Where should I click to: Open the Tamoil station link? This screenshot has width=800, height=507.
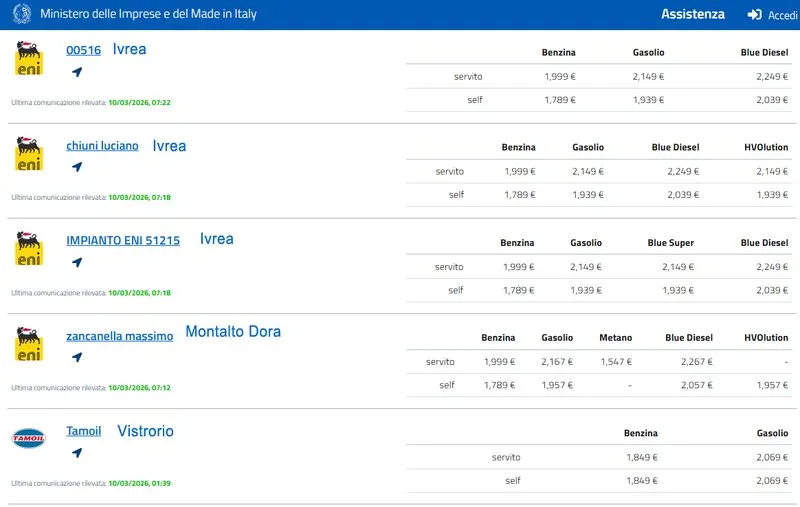[83, 431]
